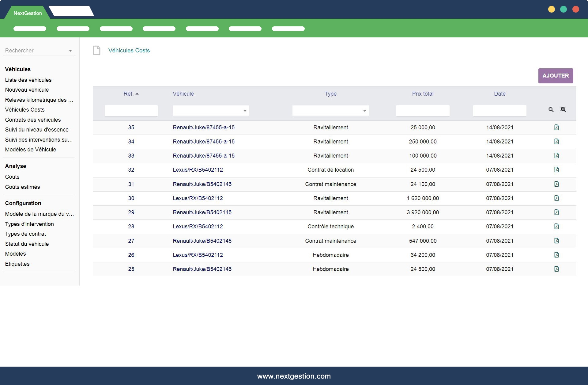The image size is (588, 385).
Task: Open the Rechercher dropdown in sidebar
Action: pos(70,51)
